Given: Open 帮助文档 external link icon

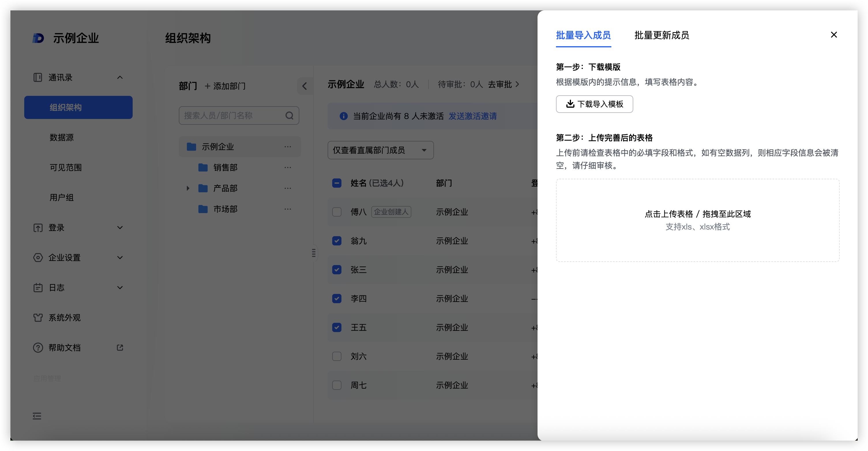Looking at the screenshot, I should click(x=120, y=347).
